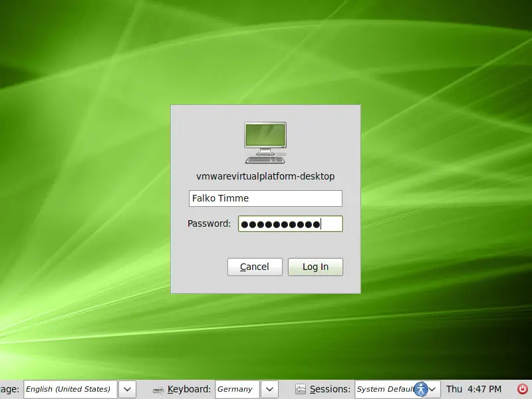Click the Sessions label text

[x=330, y=389]
